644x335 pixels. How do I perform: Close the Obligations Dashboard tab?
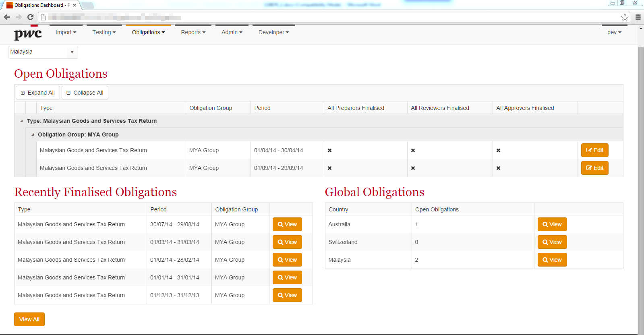pyautogui.click(x=75, y=5)
